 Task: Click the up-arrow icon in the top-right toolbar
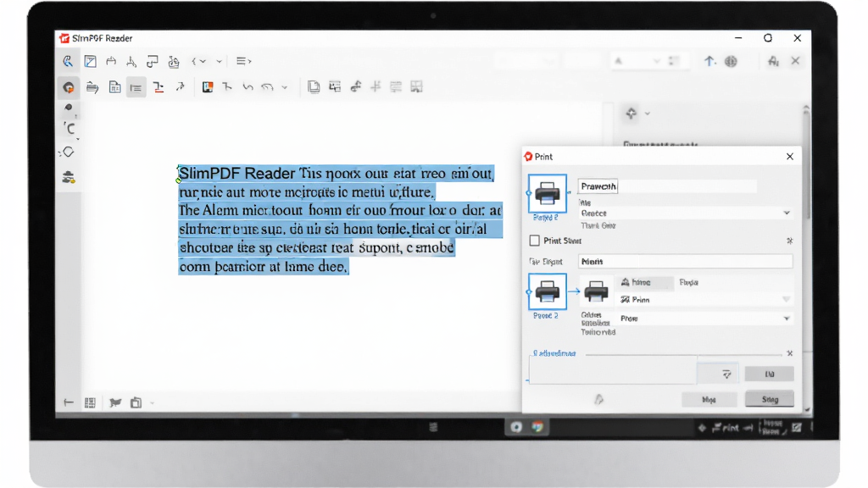[x=709, y=61]
